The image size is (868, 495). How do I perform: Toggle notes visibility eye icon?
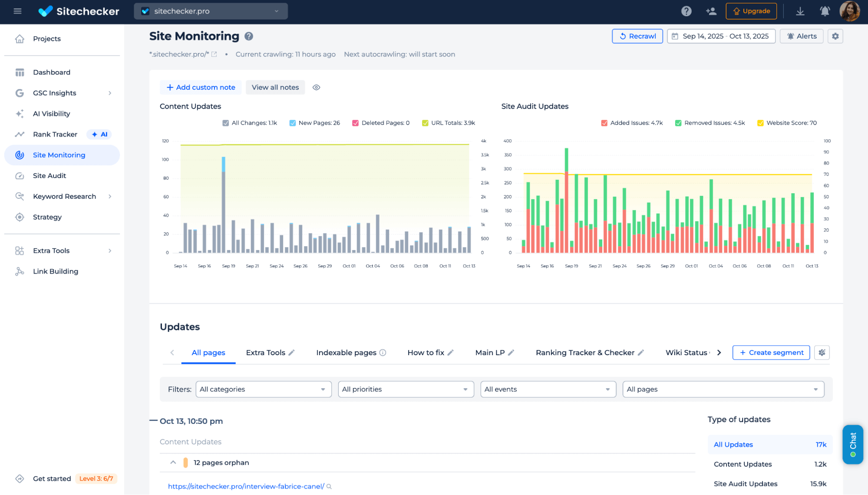pyautogui.click(x=316, y=88)
